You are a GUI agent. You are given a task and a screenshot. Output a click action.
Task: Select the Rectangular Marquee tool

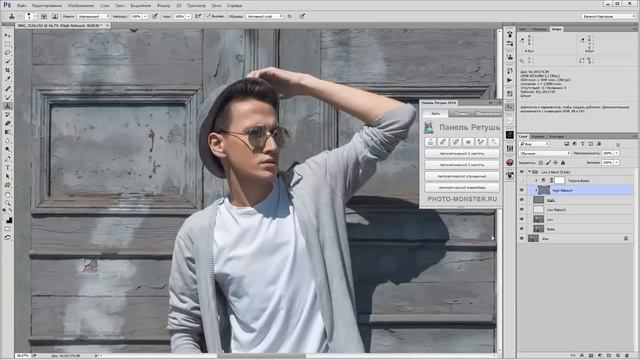7,44
